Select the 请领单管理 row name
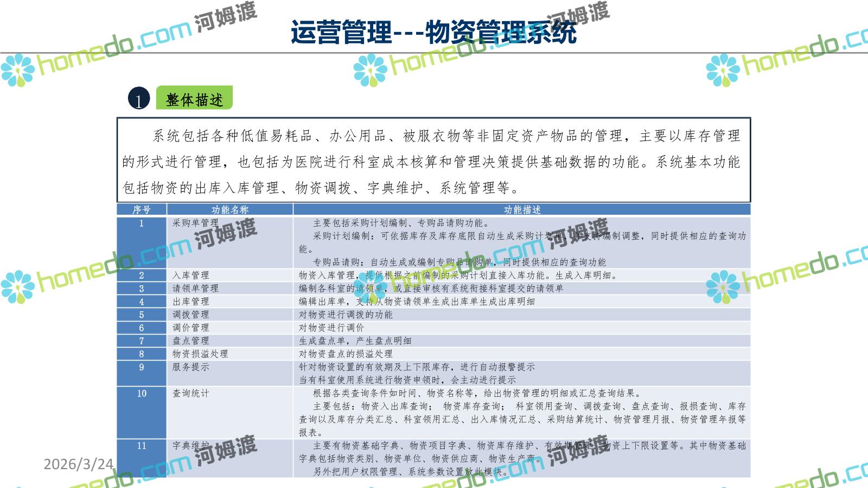Screen dimensions: 868x488 tap(195, 288)
